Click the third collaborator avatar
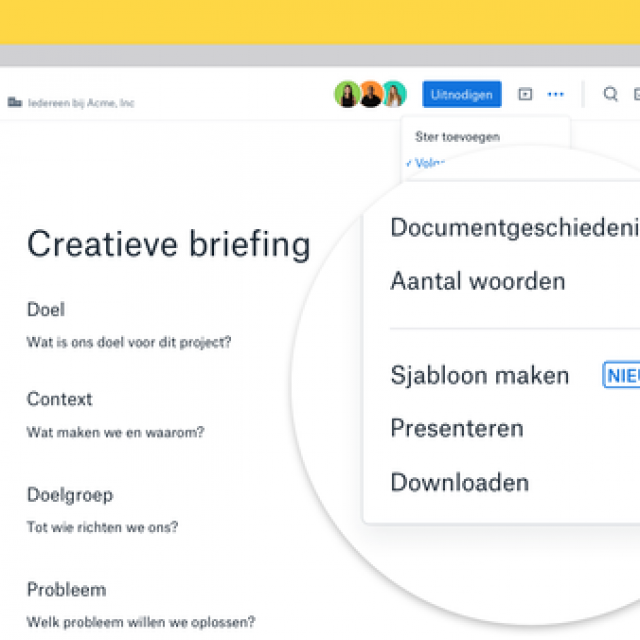640x640 pixels. (x=394, y=95)
